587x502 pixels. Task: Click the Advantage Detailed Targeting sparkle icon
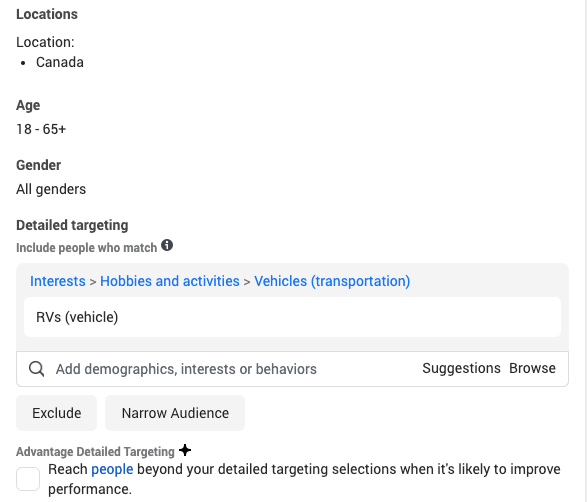coord(185,450)
